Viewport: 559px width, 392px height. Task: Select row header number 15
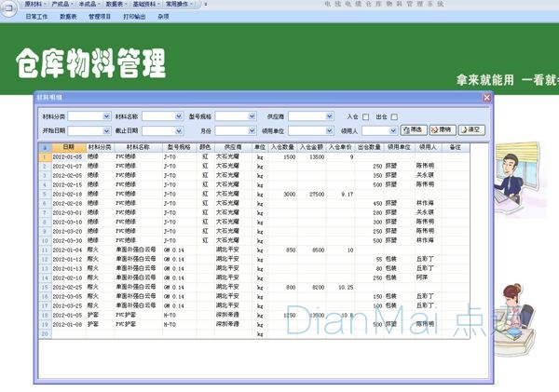coord(45,287)
